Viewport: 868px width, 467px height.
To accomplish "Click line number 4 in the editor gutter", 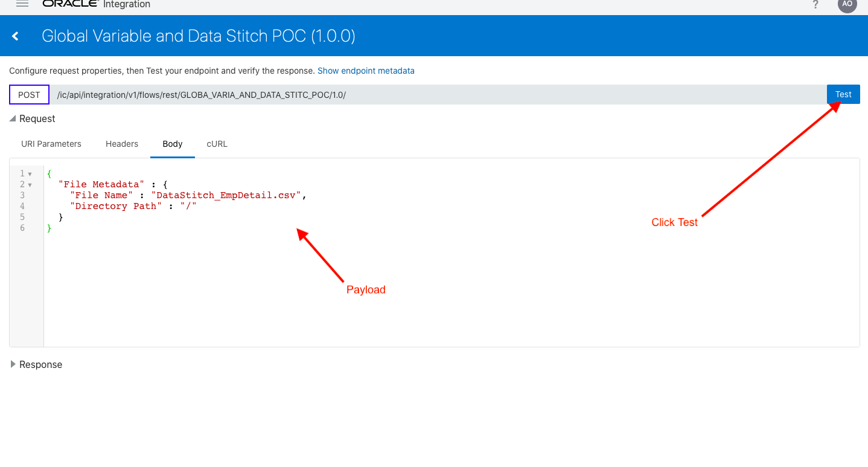I will 22,206.
